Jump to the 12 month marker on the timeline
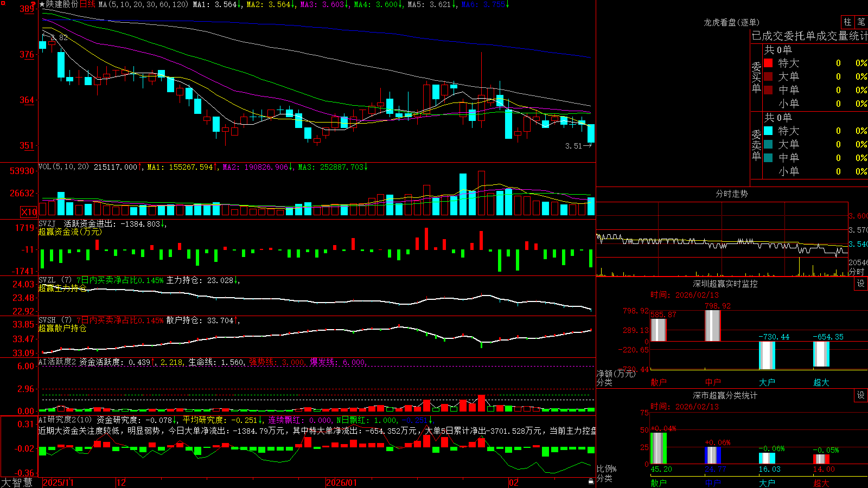Image resolution: width=868 pixels, height=488 pixels. pyautogui.click(x=122, y=483)
